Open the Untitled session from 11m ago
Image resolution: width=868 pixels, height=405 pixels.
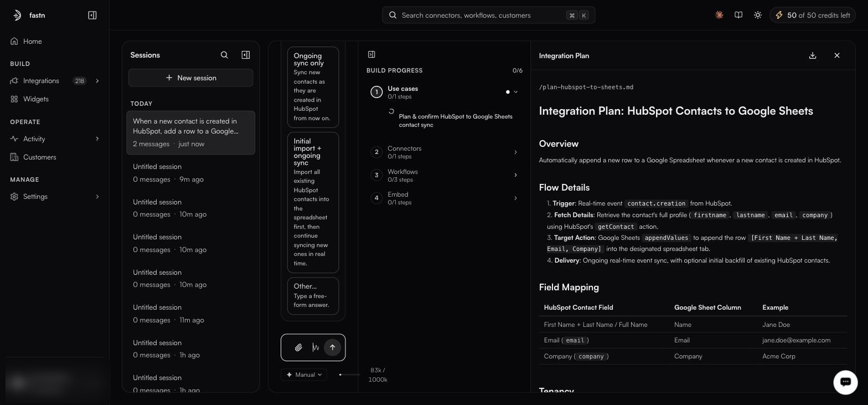pyautogui.click(x=191, y=314)
